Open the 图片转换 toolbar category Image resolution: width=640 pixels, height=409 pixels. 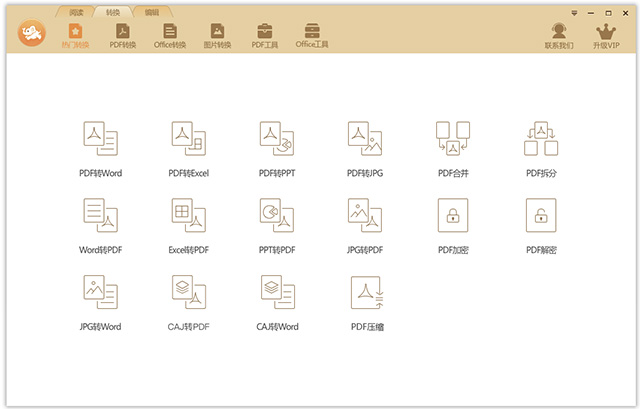pyautogui.click(x=217, y=36)
